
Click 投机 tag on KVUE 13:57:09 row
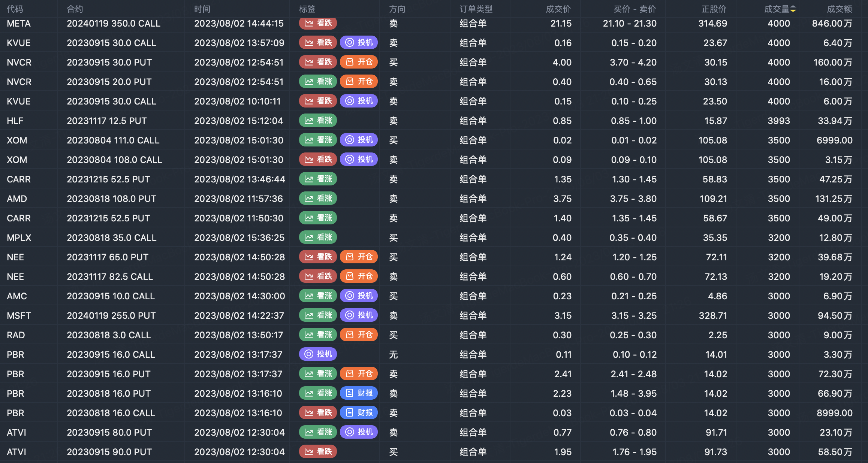[x=359, y=42]
